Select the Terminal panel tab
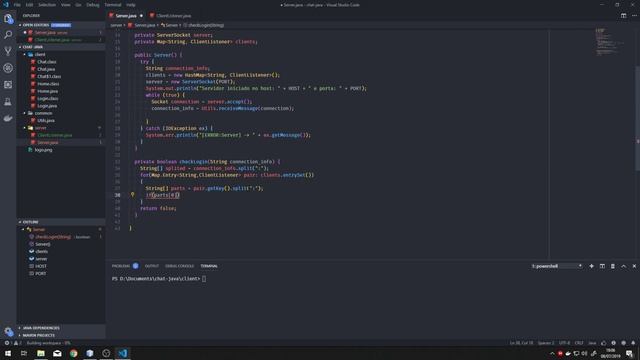This screenshot has height=360, width=640. 209,266
